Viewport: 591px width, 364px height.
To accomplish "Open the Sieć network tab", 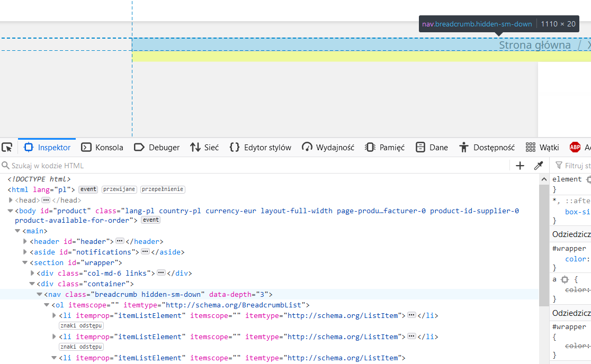I will click(204, 147).
